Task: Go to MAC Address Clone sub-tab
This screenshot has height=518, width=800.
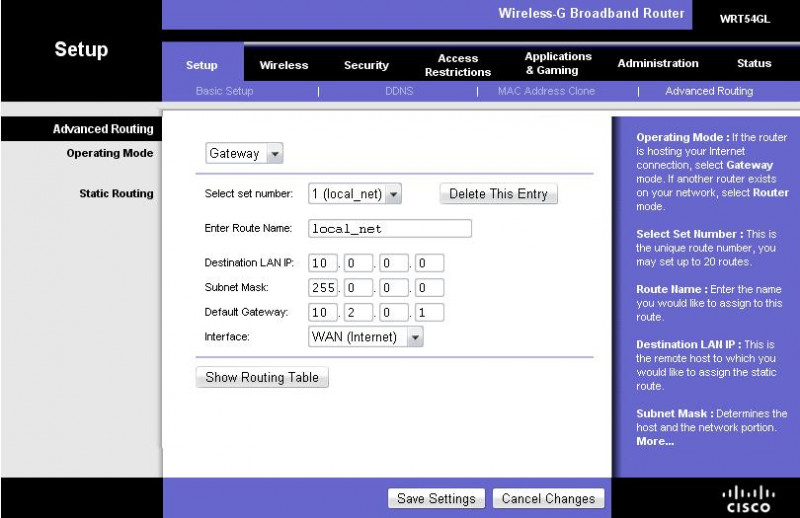Action: [546, 91]
